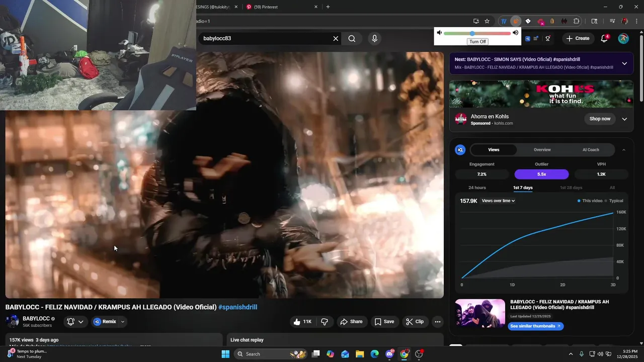The image size is (644, 362).
Task: Click Shop now on Kohl's ad
Action: [x=600, y=119]
